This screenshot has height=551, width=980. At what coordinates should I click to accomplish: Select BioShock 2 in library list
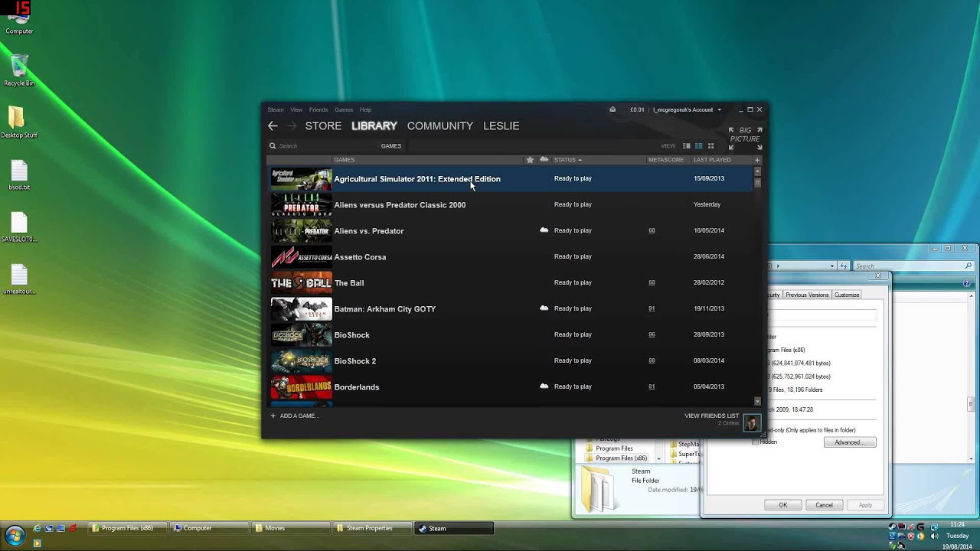click(510, 360)
